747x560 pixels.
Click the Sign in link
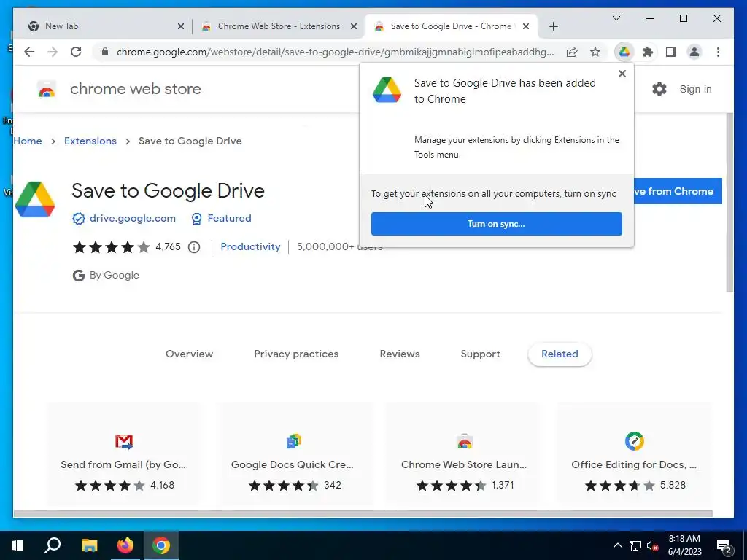click(695, 89)
